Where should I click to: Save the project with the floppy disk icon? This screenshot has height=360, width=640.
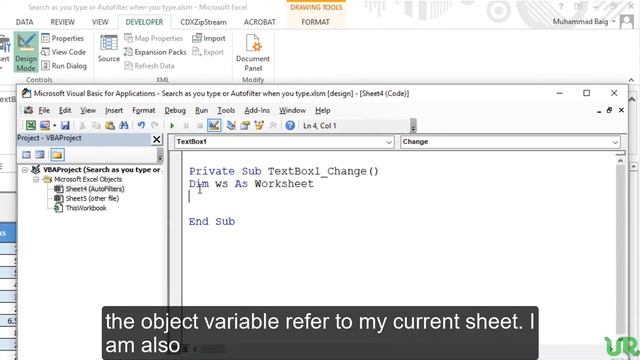(65, 125)
